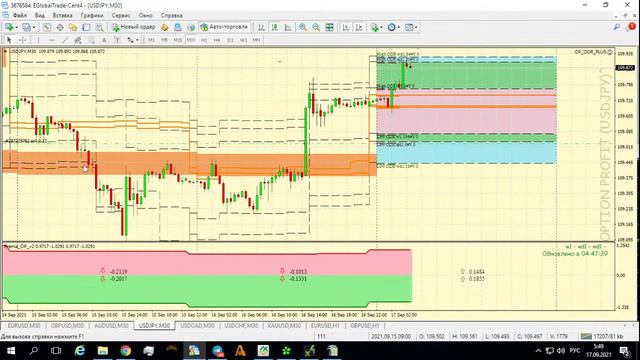Select the MN timeframe button
The image size is (640, 360).
tap(256, 40)
